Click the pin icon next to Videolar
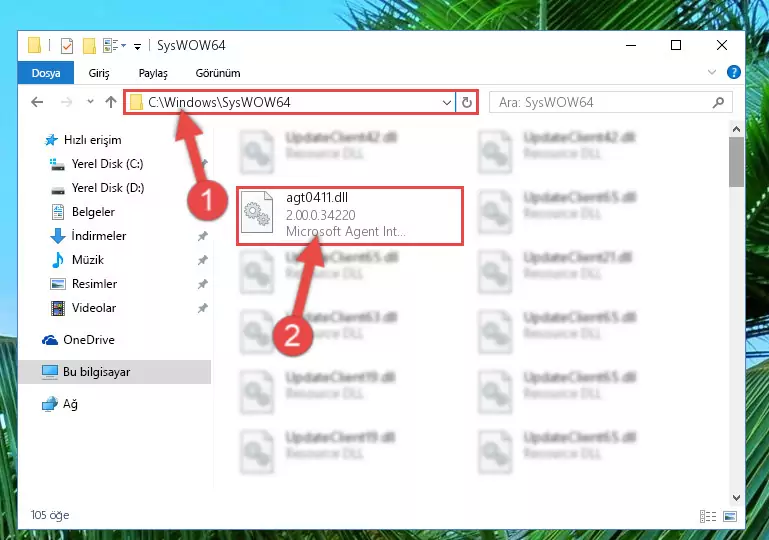 (x=202, y=309)
